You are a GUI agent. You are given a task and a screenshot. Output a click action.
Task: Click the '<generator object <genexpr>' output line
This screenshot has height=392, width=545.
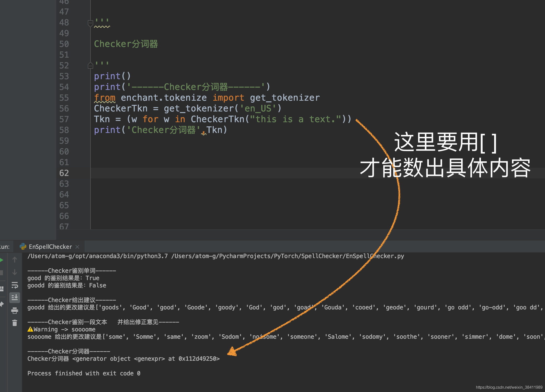(x=124, y=359)
